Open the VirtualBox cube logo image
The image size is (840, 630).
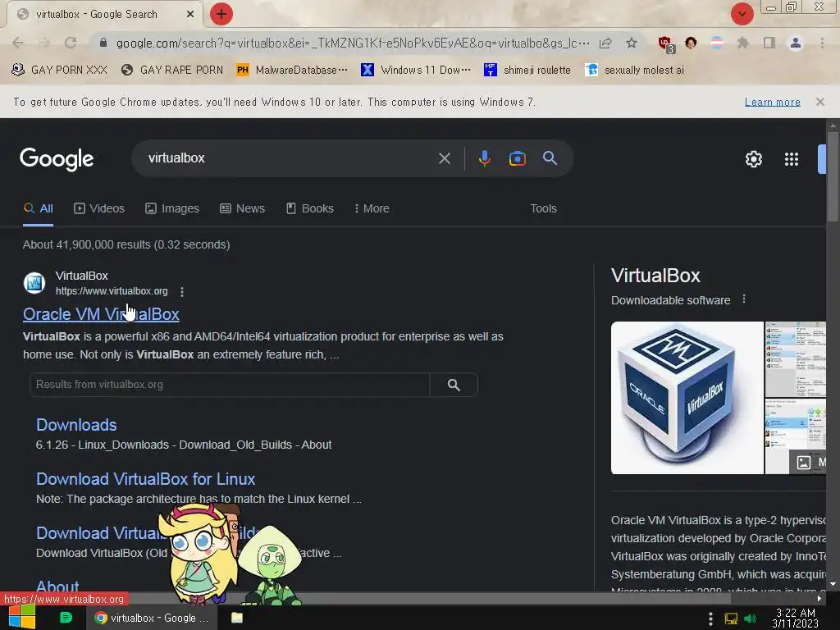coord(687,398)
